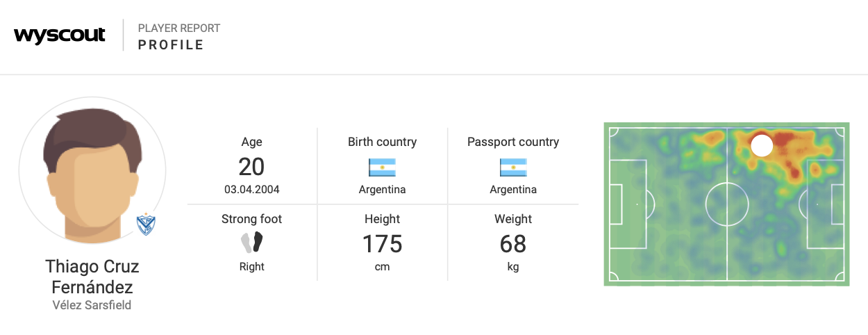Click the white position dot on heatmap
The image size is (868, 335).
[762, 146]
